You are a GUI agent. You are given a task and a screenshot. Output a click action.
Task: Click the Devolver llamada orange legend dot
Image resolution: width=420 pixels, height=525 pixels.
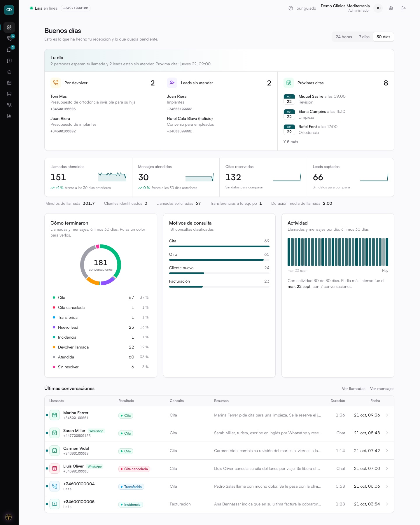[x=54, y=347]
